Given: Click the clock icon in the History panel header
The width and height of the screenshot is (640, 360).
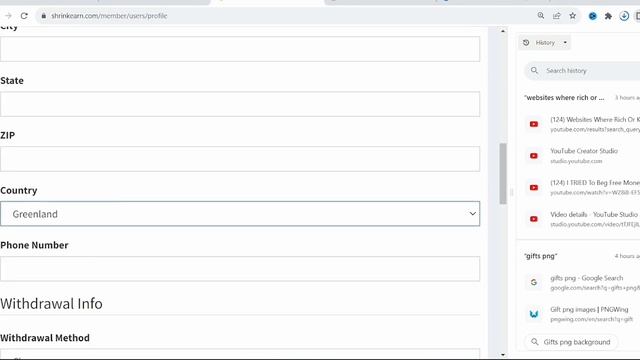Looking at the screenshot, I should point(526,42).
